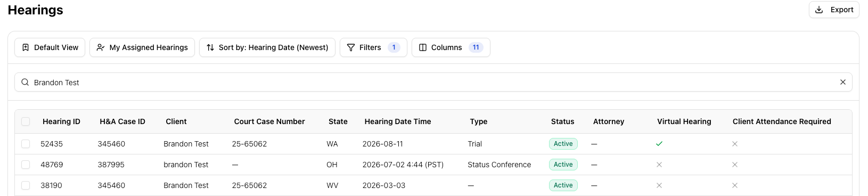Clear the search field with X
The width and height of the screenshot is (868, 196).
[843, 82]
